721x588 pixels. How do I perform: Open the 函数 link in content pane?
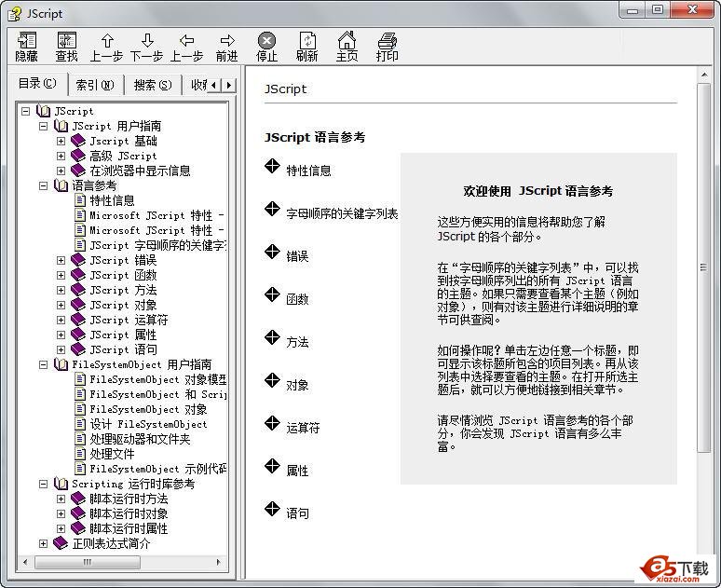297,299
